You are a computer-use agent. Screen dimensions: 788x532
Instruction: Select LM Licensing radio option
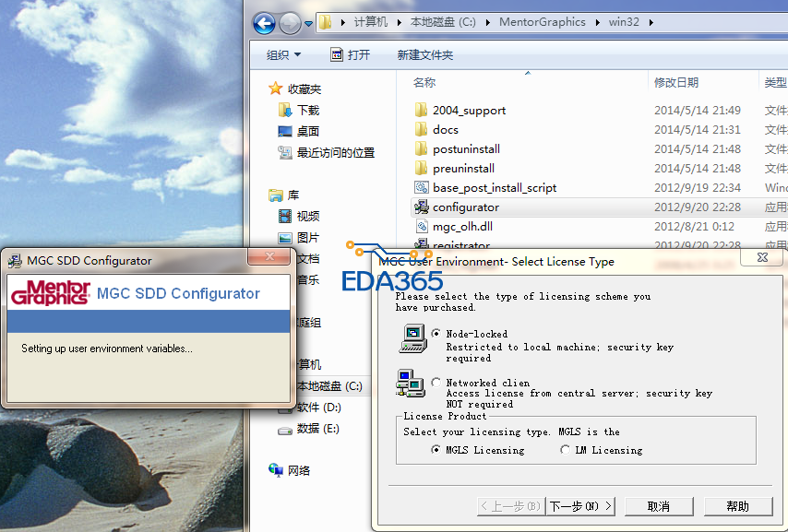565,450
